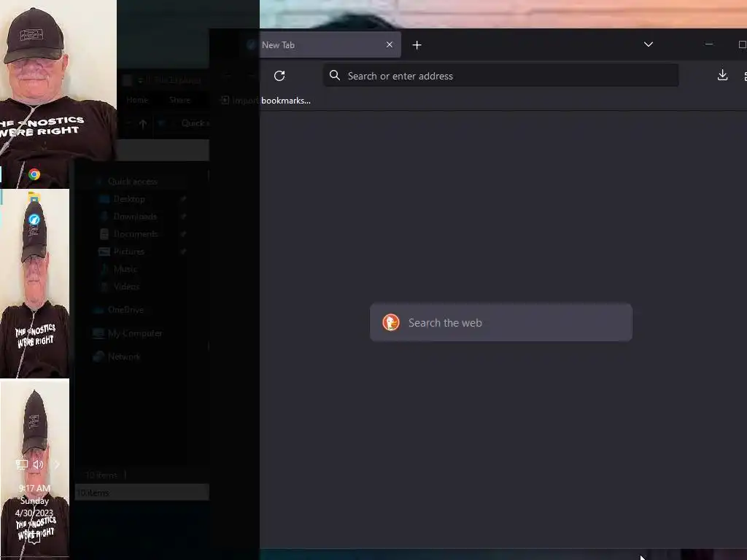747x560 pixels.
Task: Open the volume control in tray
Action: pos(38,464)
